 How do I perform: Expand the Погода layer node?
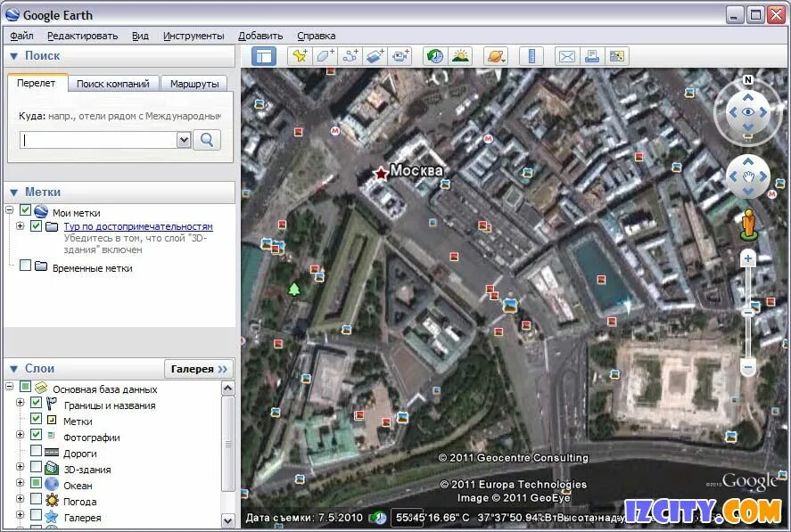point(21,498)
